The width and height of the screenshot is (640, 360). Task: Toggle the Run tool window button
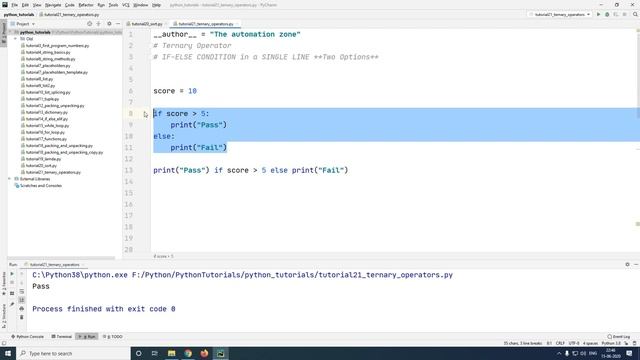pyautogui.click(x=87, y=337)
